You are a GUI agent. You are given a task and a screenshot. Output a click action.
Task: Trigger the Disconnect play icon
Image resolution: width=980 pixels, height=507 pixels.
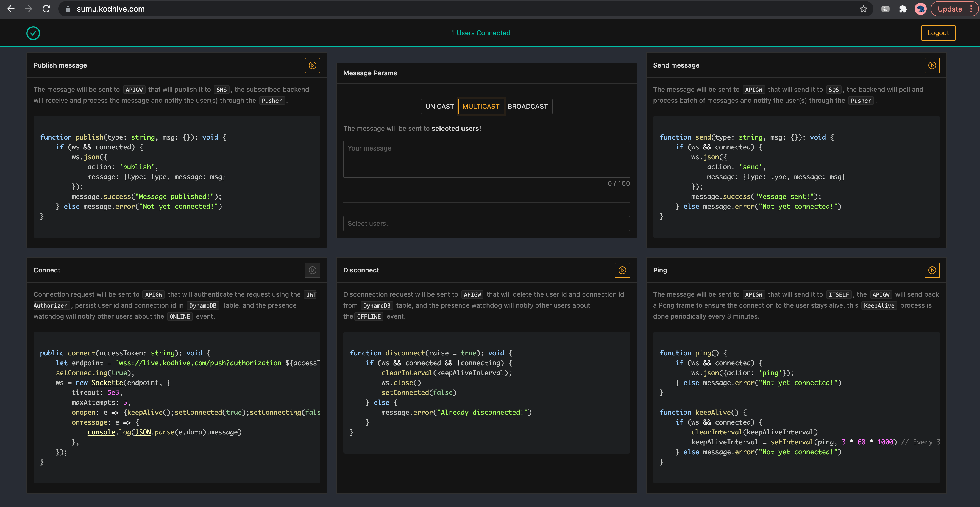(x=622, y=271)
